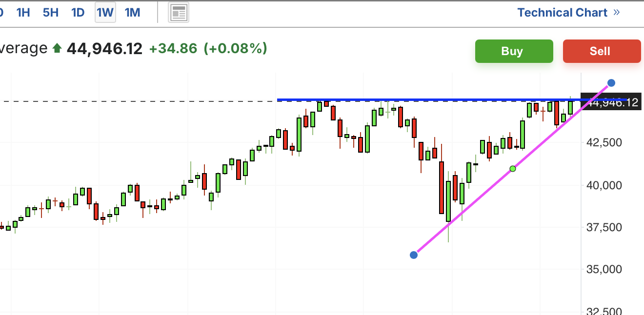Click the tall red candle at the low
Image resolution: width=644 pixels, height=315 pixels.
[x=442, y=188]
